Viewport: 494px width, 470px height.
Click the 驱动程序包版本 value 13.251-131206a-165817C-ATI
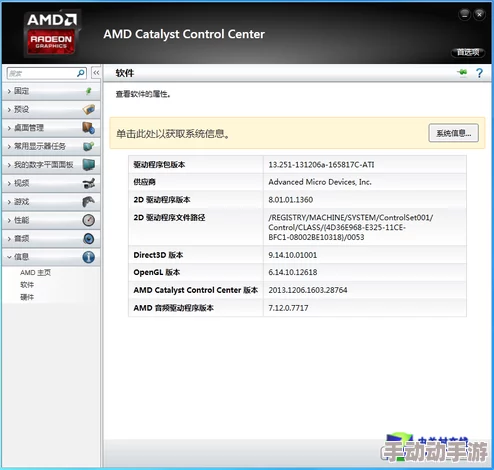(321, 165)
